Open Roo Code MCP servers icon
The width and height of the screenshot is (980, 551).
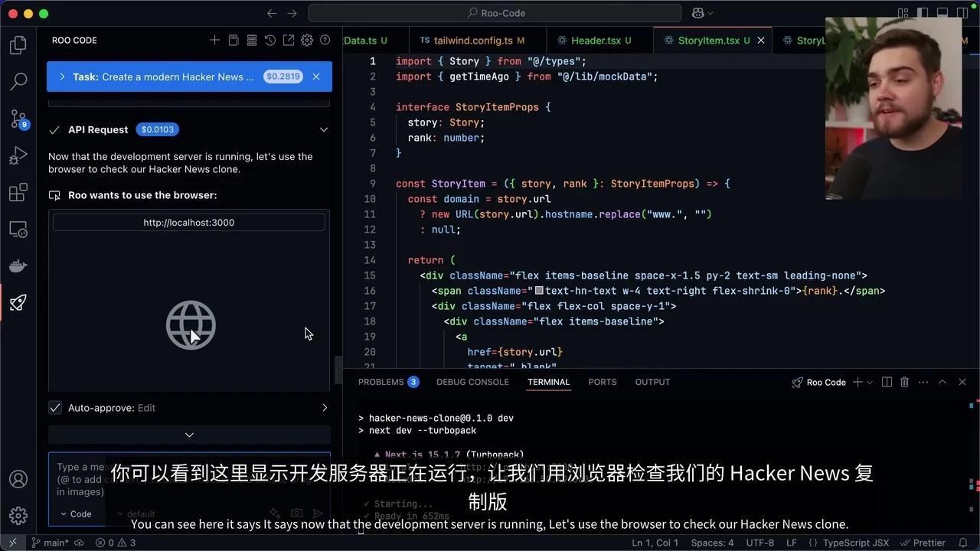pos(252,40)
